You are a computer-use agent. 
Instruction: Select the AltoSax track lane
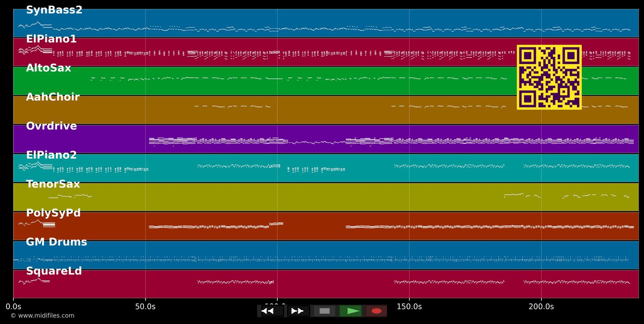[x=326, y=81]
